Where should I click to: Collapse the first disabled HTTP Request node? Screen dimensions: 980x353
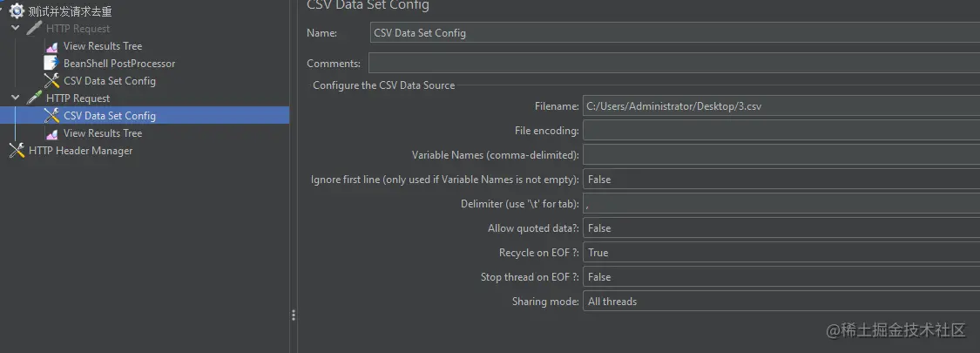click(x=16, y=28)
